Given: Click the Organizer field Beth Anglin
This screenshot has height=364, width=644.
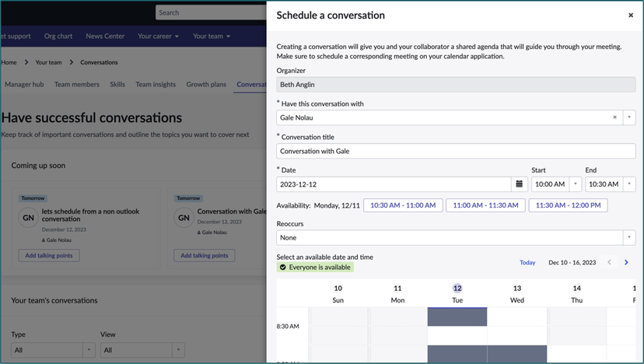Looking at the screenshot, I should [456, 85].
